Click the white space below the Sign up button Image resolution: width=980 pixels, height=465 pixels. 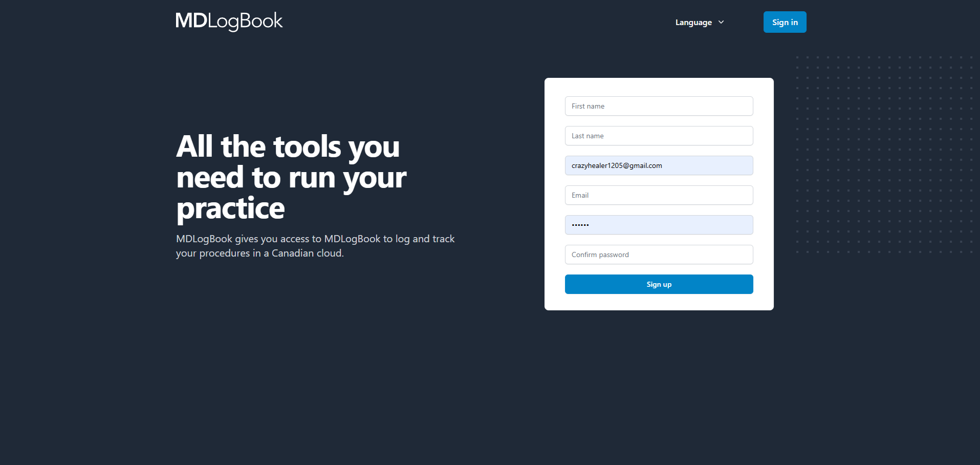tap(659, 302)
